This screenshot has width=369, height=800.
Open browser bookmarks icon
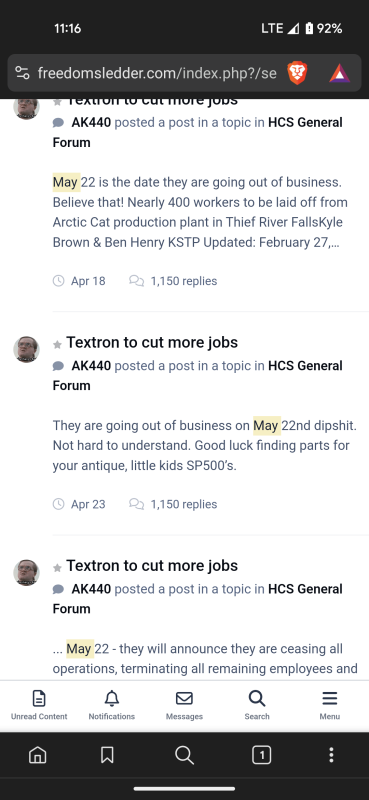point(107,755)
